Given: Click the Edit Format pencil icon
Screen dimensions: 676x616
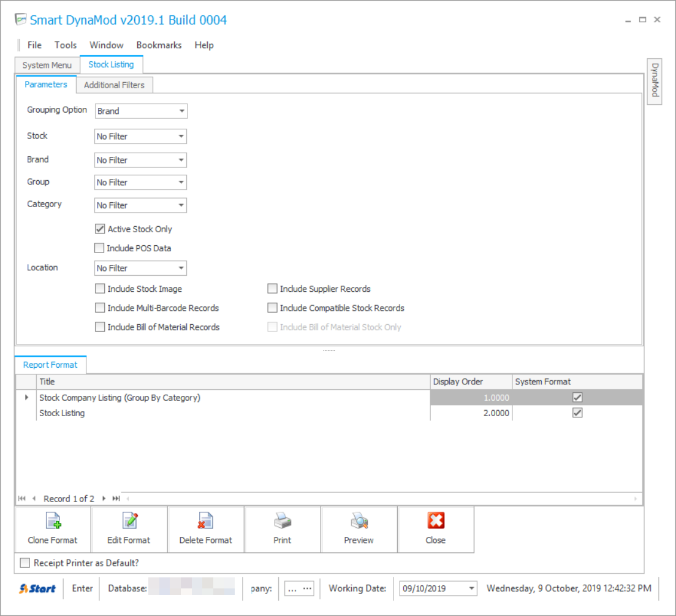Looking at the screenshot, I should click(x=129, y=520).
